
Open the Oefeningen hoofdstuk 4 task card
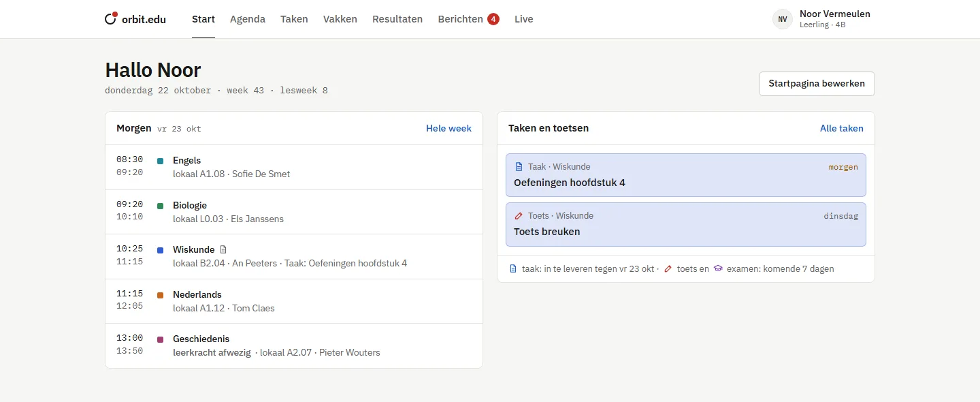click(686, 175)
